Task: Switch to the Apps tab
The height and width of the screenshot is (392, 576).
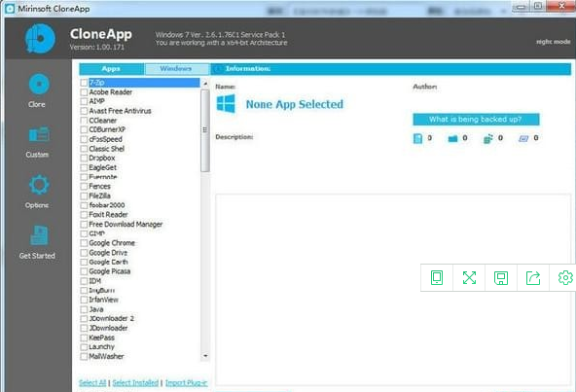Action: (x=111, y=69)
